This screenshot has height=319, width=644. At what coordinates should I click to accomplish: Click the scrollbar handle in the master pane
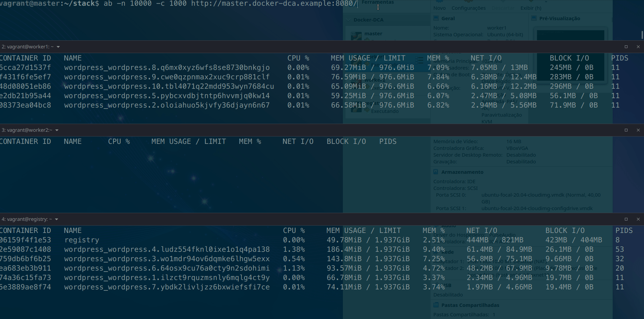642,35
